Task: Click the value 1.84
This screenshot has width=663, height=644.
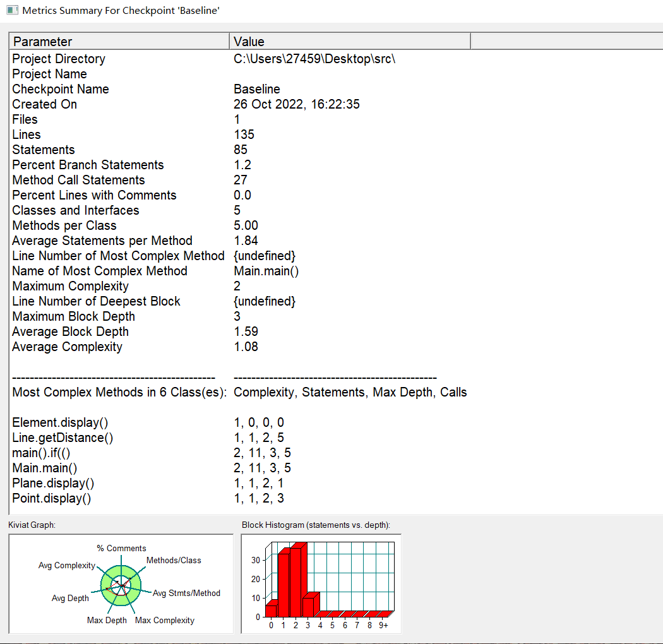Action: 246,241
